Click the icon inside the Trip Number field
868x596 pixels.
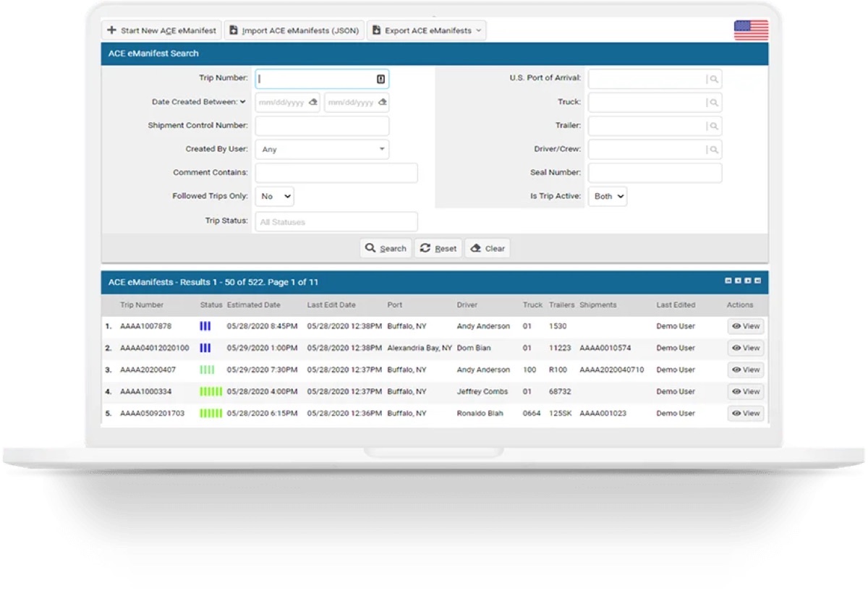(380, 79)
